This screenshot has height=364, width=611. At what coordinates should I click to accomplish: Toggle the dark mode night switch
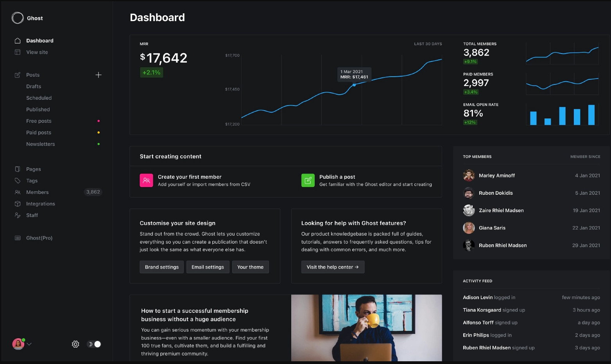94,344
